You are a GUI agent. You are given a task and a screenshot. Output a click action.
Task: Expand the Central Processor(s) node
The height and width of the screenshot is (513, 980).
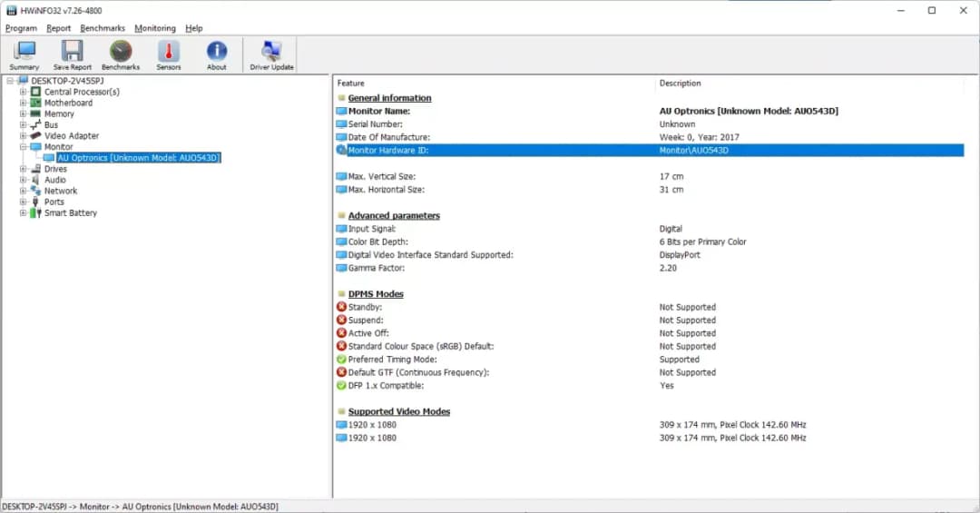(x=24, y=92)
